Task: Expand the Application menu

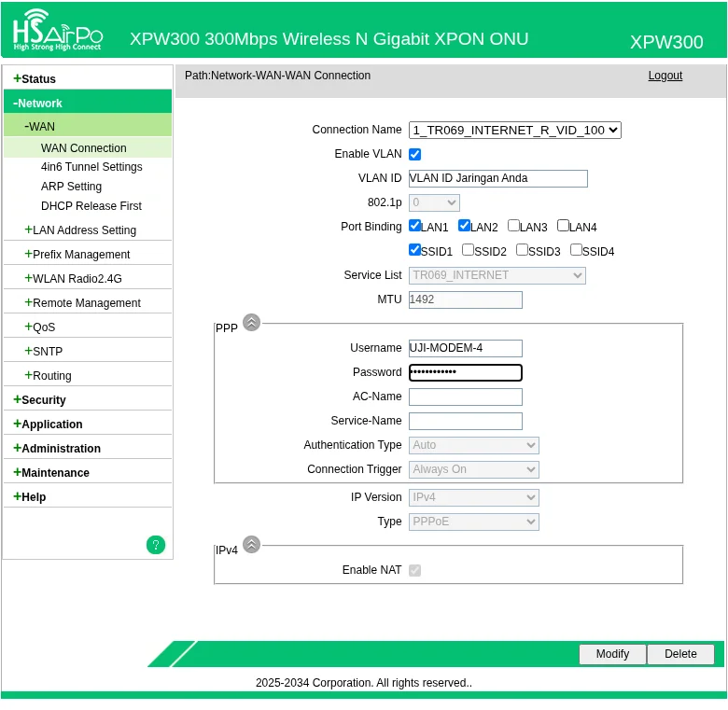Action: tap(88, 425)
